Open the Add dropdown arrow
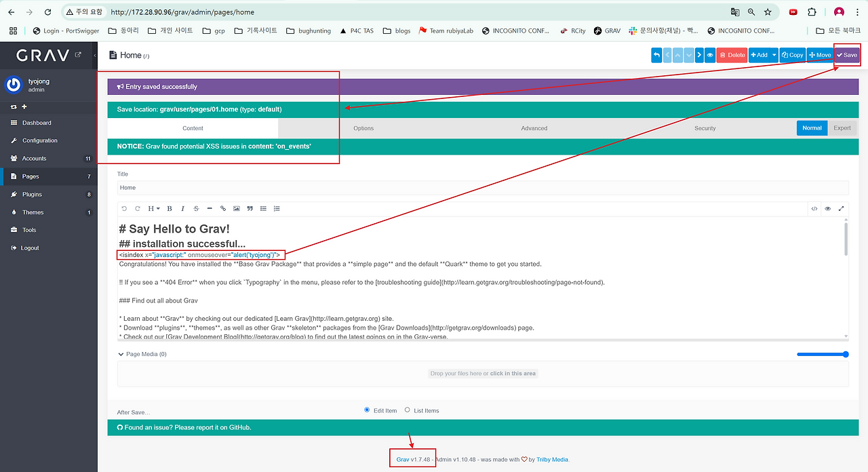 [774, 55]
